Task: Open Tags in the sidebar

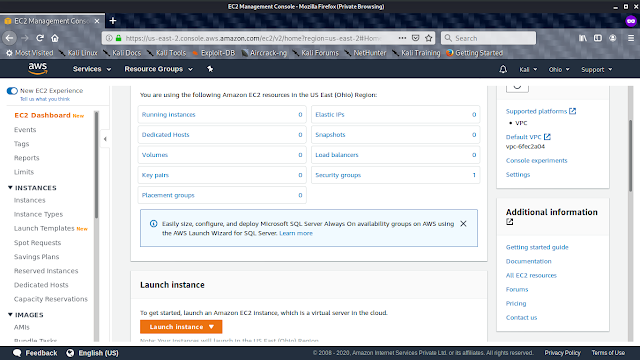Action: pyautogui.click(x=21, y=144)
